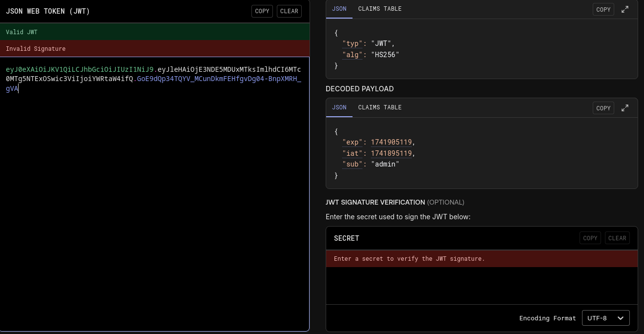Switch to Claims Table tab in decoded header
This screenshot has width=644, height=334.
(x=379, y=9)
